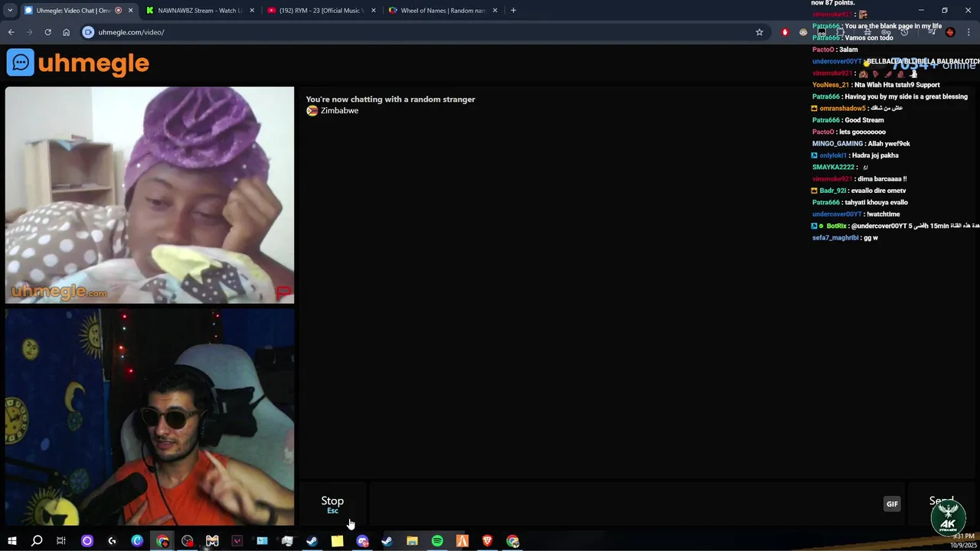Open Brave browser from taskbar
This screenshot has height=551, width=980.
487,541
